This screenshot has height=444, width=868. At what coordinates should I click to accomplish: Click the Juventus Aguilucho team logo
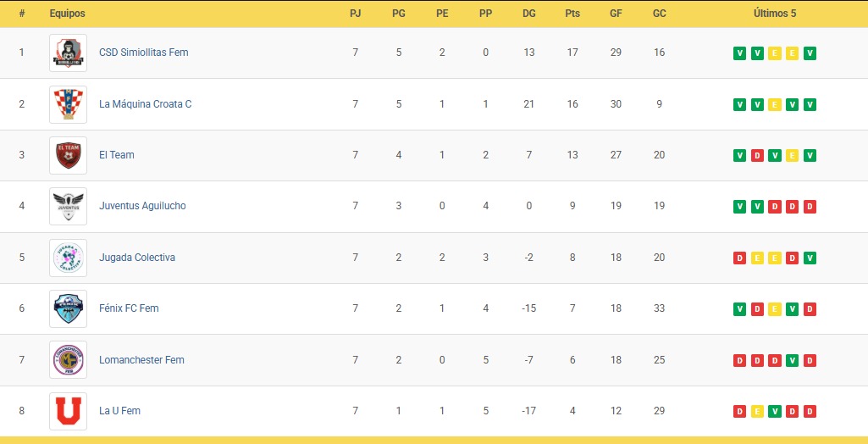pos(68,206)
